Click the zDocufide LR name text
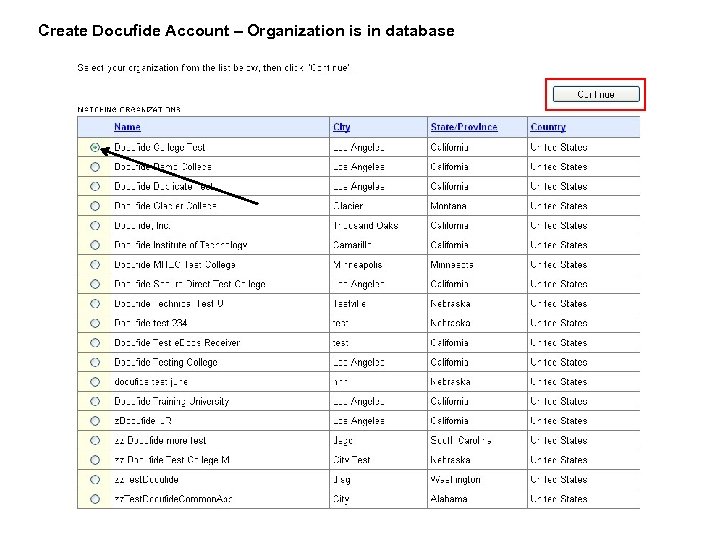The image size is (720, 540). [x=143, y=421]
